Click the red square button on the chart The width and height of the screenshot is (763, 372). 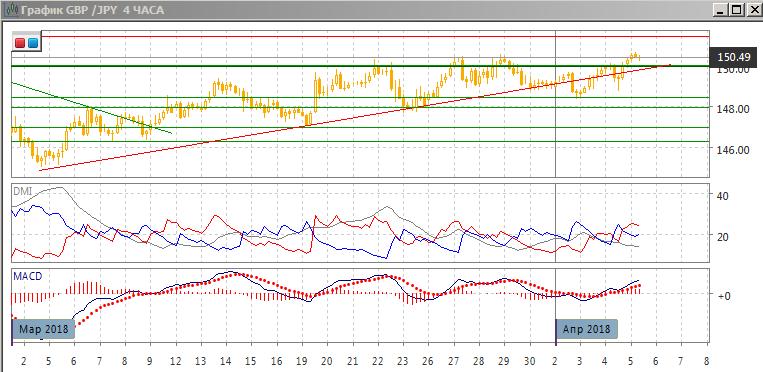[20, 43]
